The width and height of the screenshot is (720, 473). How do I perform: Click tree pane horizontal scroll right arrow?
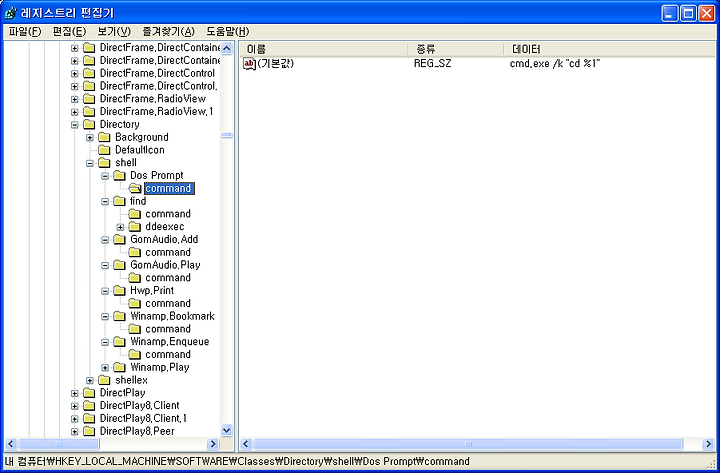(x=213, y=444)
